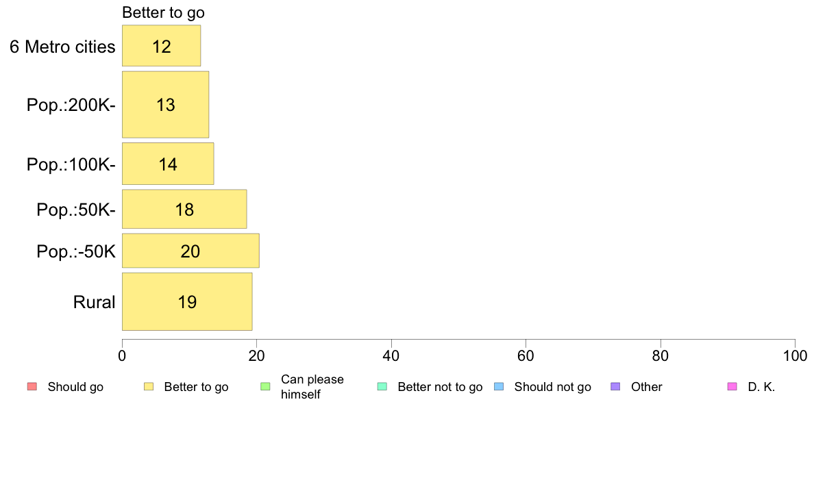Click the Should not go legend label
The width and height of the screenshot is (814, 504).
(x=553, y=387)
